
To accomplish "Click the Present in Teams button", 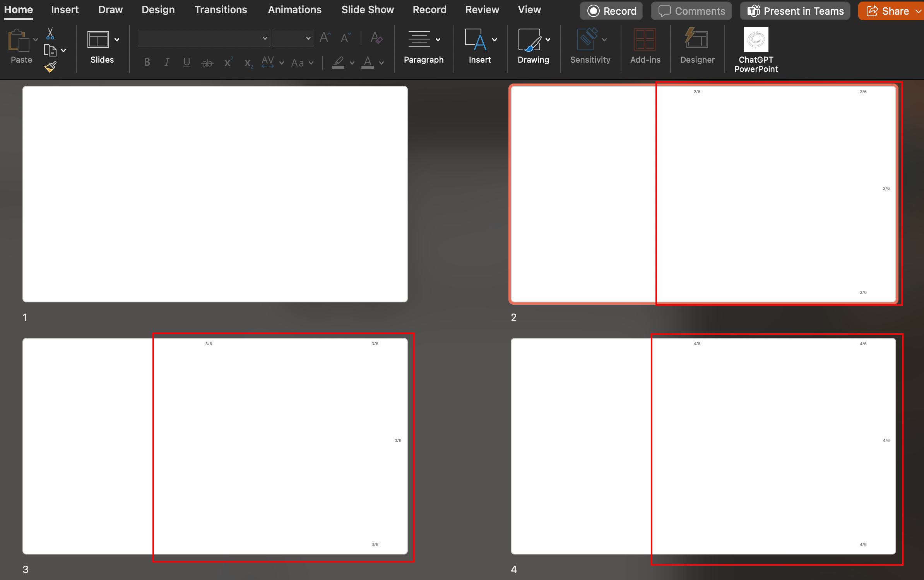I will (x=795, y=11).
